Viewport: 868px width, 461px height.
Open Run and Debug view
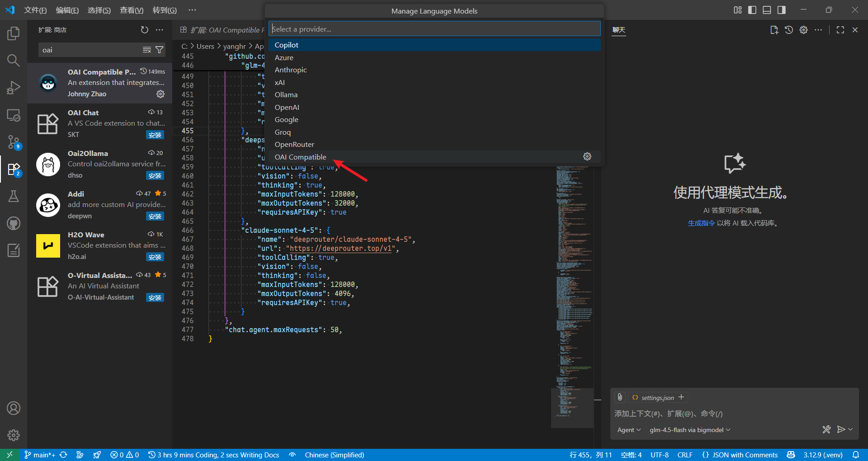coord(14,88)
